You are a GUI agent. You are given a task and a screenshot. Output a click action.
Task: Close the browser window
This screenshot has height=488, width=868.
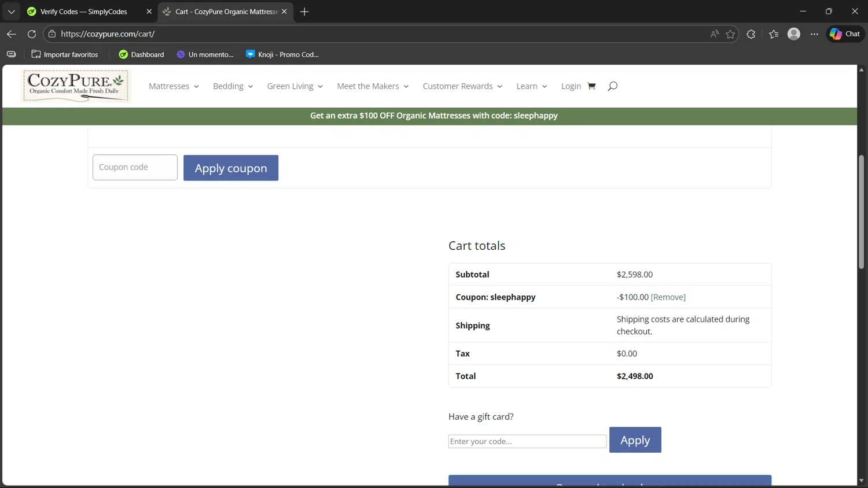tap(855, 12)
